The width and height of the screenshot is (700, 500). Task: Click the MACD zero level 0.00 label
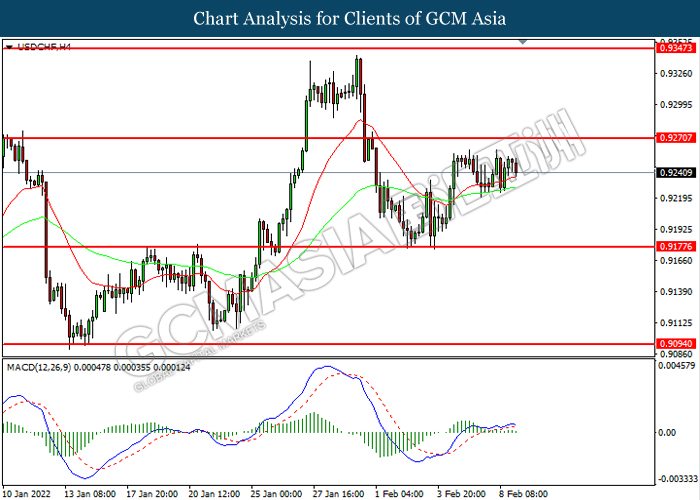pyautogui.click(x=667, y=433)
